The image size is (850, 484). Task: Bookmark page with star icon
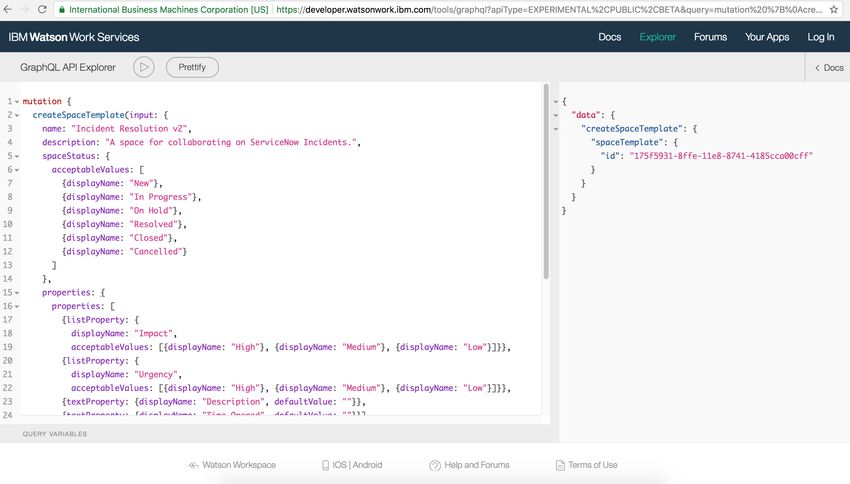pyautogui.click(x=834, y=9)
